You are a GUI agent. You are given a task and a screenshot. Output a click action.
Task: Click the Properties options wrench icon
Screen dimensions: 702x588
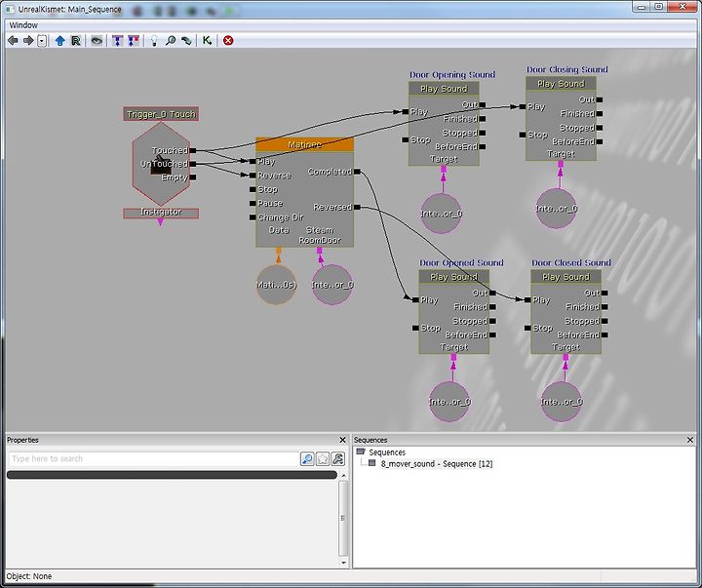tap(337, 458)
